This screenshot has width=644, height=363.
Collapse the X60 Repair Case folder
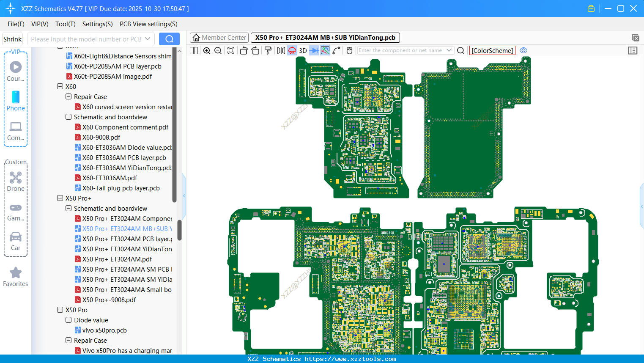(69, 97)
